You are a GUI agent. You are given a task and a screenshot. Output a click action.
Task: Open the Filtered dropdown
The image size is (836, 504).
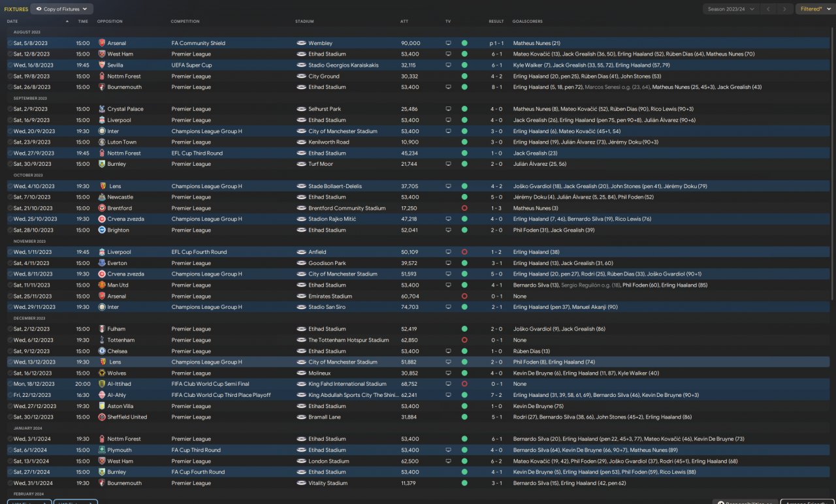pyautogui.click(x=814, y=9)
